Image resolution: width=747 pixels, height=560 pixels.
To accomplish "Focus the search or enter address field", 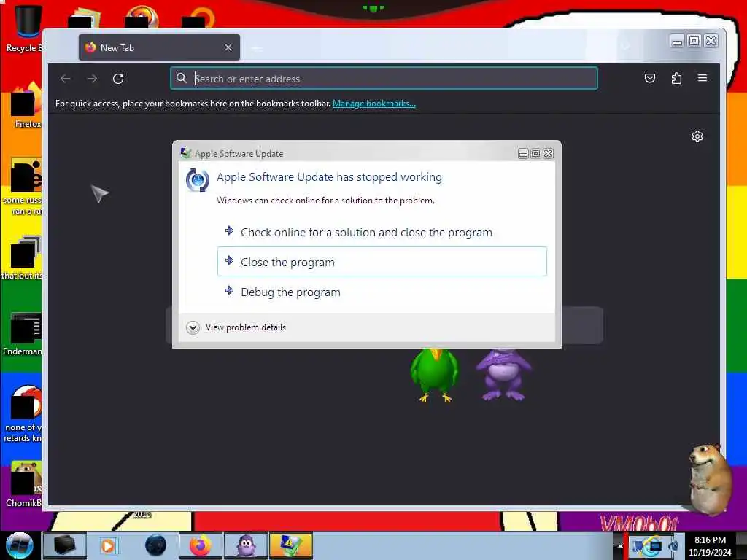I will pyautogui.click(x=384, y=79).
